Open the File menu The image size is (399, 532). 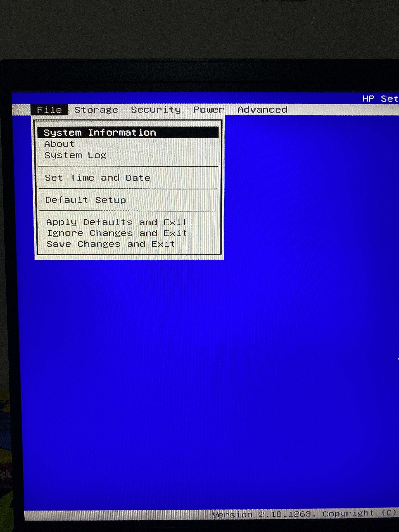point(49,110)
